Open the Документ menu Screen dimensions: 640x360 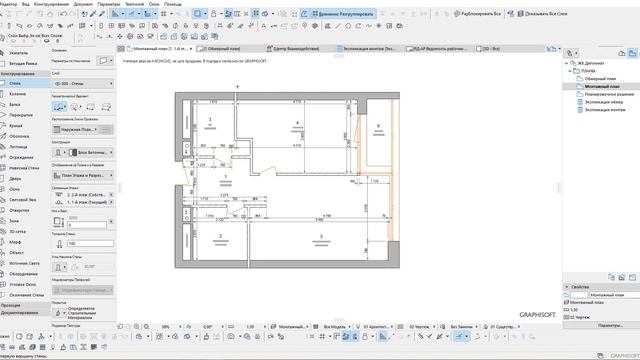[x=83, y=4]
